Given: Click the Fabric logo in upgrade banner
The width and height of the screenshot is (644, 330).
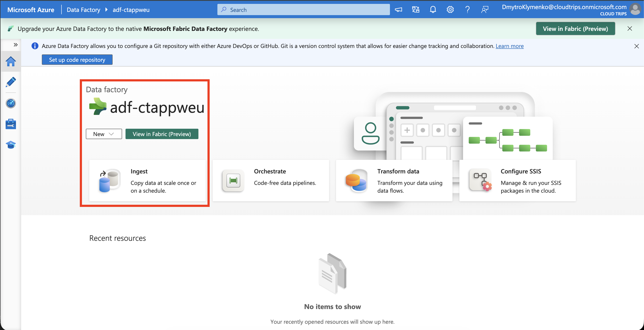Looking at the screenshot, I should (x=10, y=29).
